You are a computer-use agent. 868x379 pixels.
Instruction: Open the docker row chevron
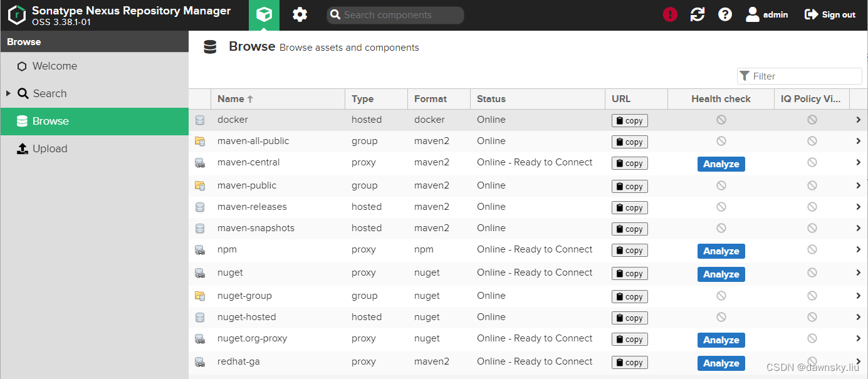click(858, 120)
